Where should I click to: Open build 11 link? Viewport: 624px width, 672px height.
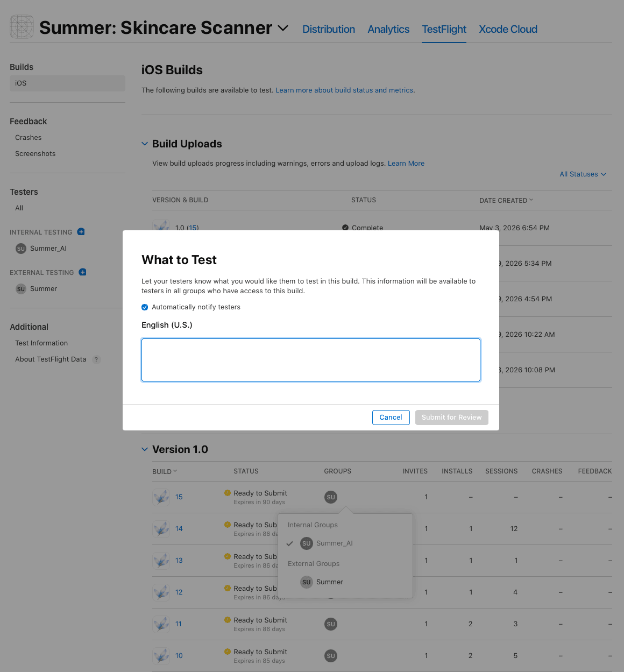179,624
